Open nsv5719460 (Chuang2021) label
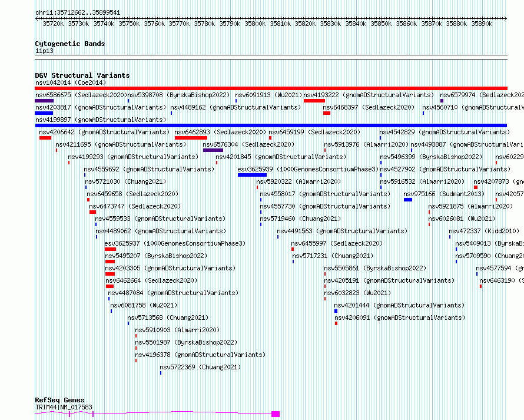524x420 pixels. 300,219
